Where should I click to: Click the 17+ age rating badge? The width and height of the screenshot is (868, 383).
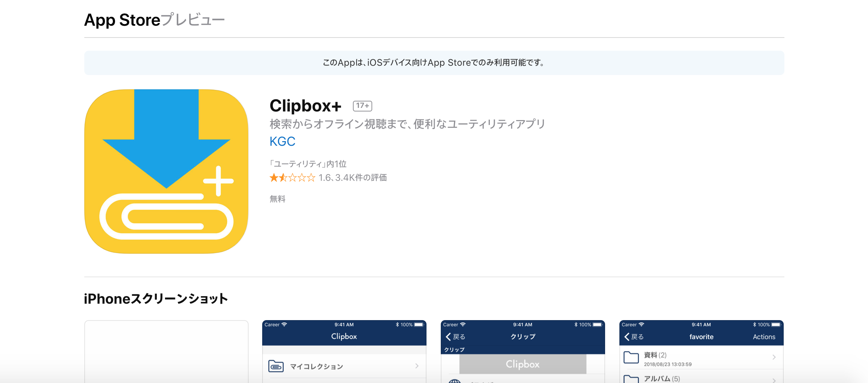coord(363,106)
